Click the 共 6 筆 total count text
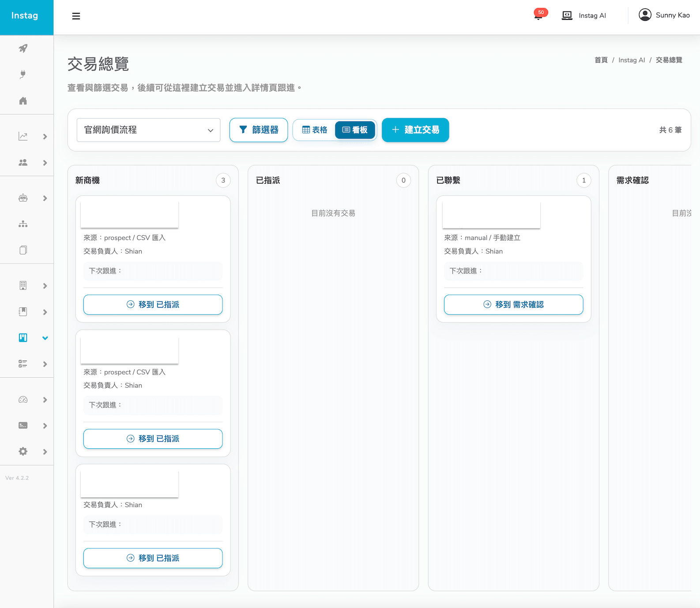Image resolution: width=700 pixels, height=608 pixels. [x=670, y=130]
